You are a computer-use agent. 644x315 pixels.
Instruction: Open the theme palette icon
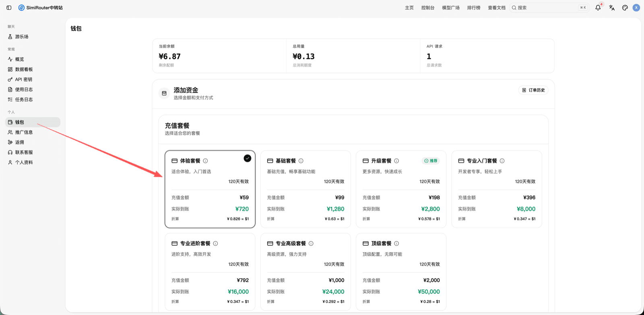pyautogui.click(x=625, y=8)
